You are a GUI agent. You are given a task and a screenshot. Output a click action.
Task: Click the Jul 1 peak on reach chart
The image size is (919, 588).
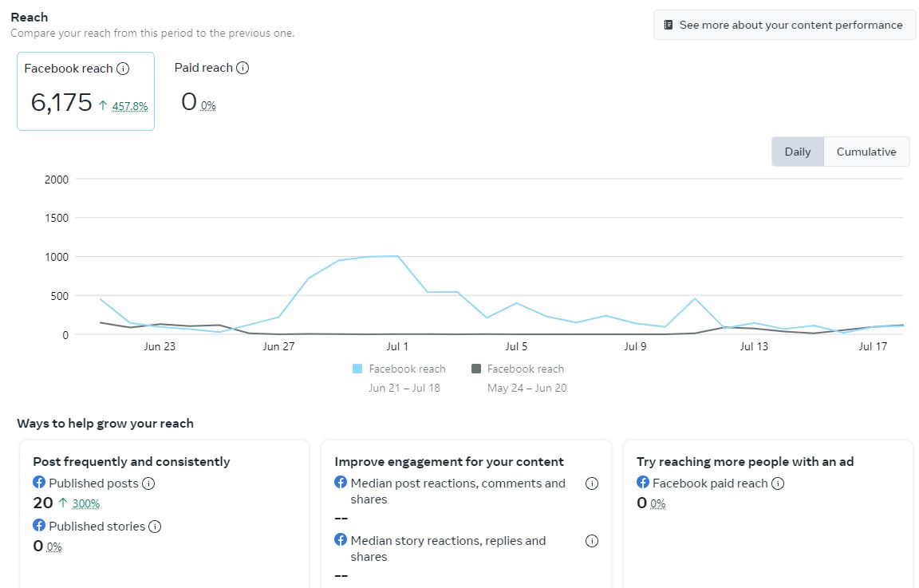[x=397, y=256]
